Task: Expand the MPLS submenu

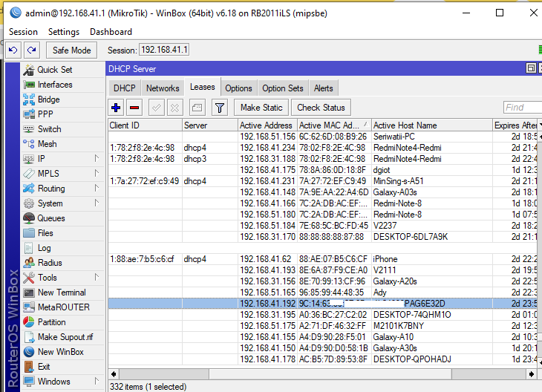Action: pyautogui.click(x=97, y=173)
